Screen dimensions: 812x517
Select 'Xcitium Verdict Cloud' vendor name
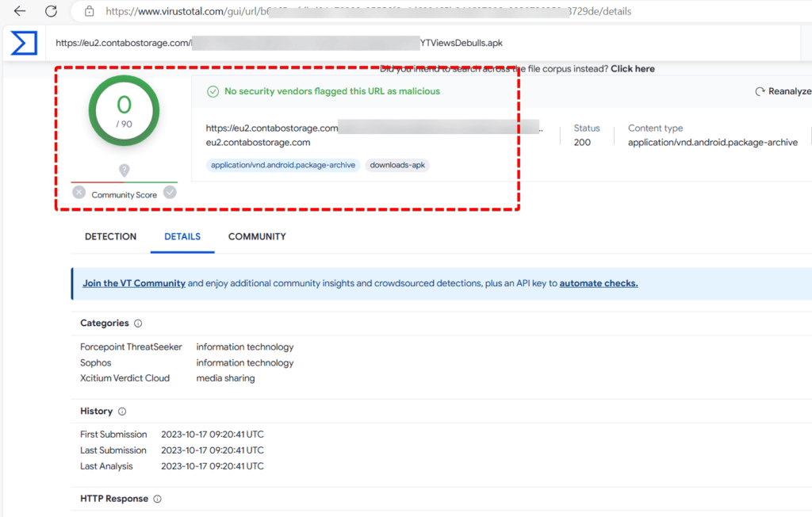pyautogui.click(x=124, y=378)
